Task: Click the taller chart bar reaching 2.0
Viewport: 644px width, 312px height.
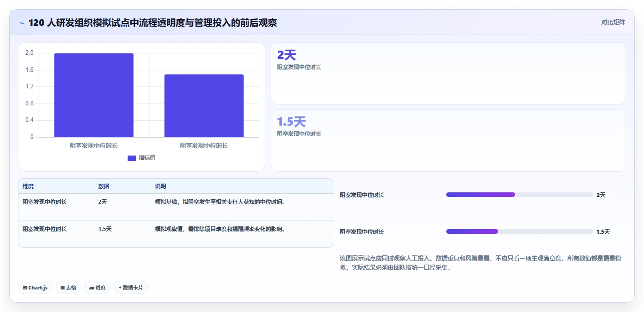Action: (94, 95)
